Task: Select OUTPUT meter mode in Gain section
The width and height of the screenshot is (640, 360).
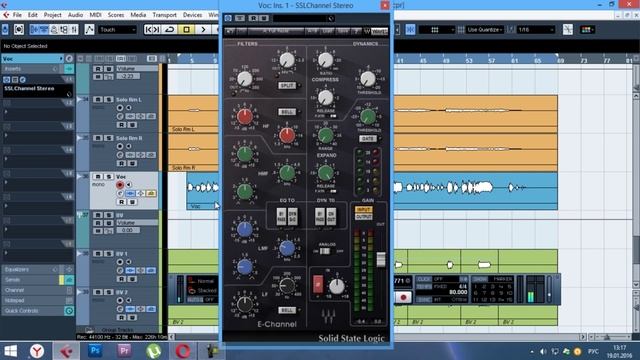Action: [363, 217]
